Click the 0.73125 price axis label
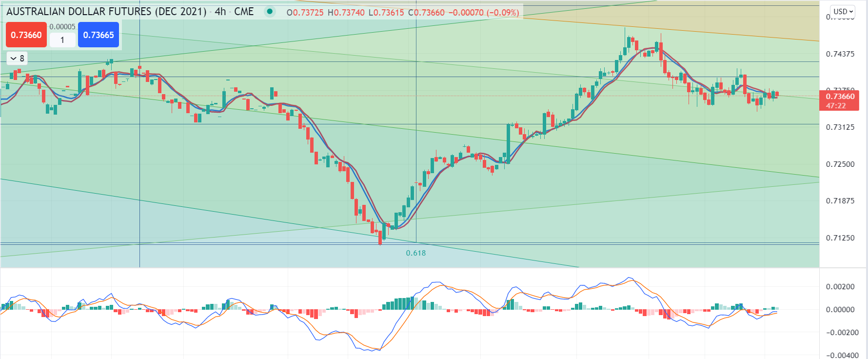Screen dimensions: 868x359 coord(840,127)
